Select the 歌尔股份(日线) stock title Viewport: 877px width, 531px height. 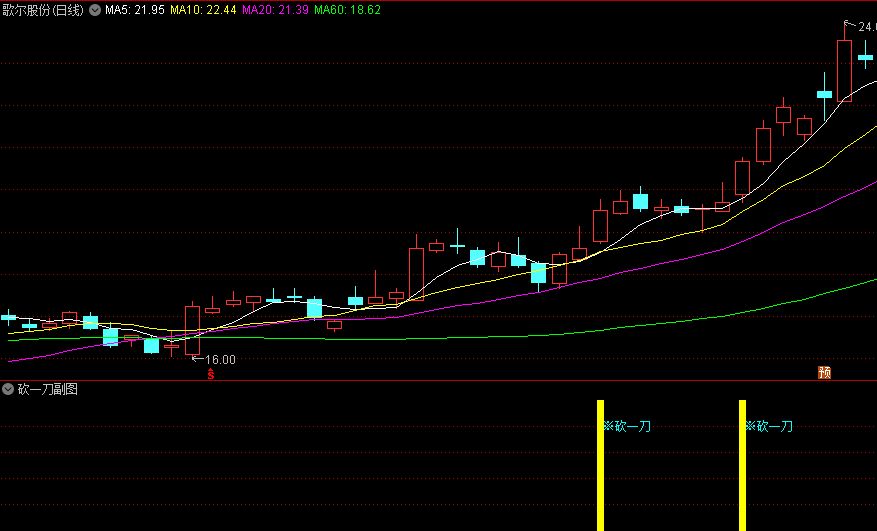pos(43,10)
